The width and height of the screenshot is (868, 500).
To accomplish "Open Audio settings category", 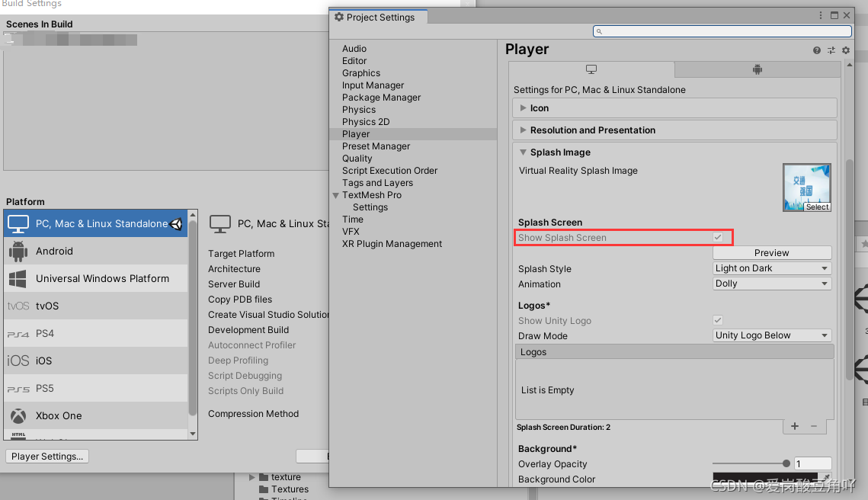I will (x=354, y=49).
